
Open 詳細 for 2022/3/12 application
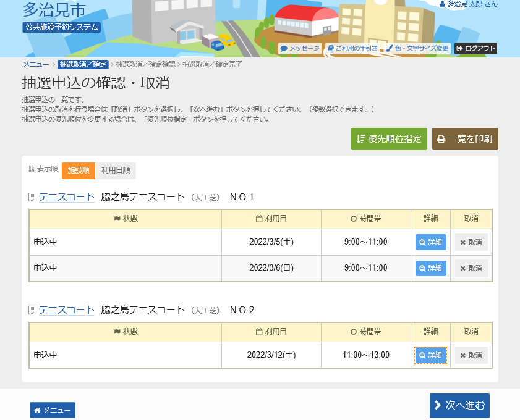[x=430, y=355]
